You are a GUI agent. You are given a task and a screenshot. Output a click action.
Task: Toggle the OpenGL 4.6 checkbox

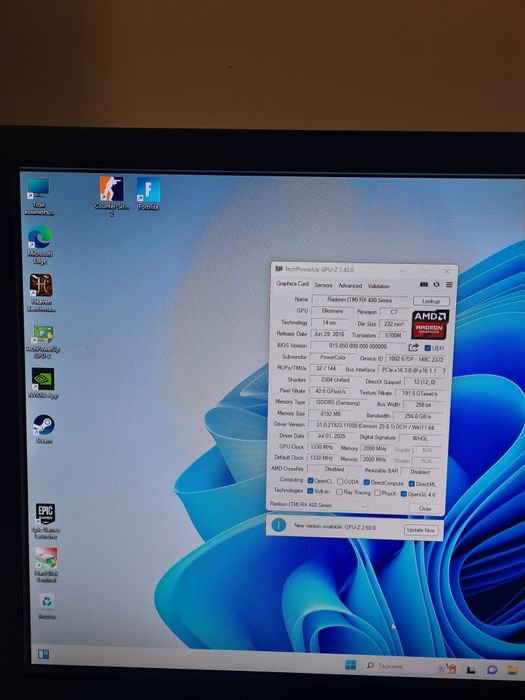click(x=404, y=494)
